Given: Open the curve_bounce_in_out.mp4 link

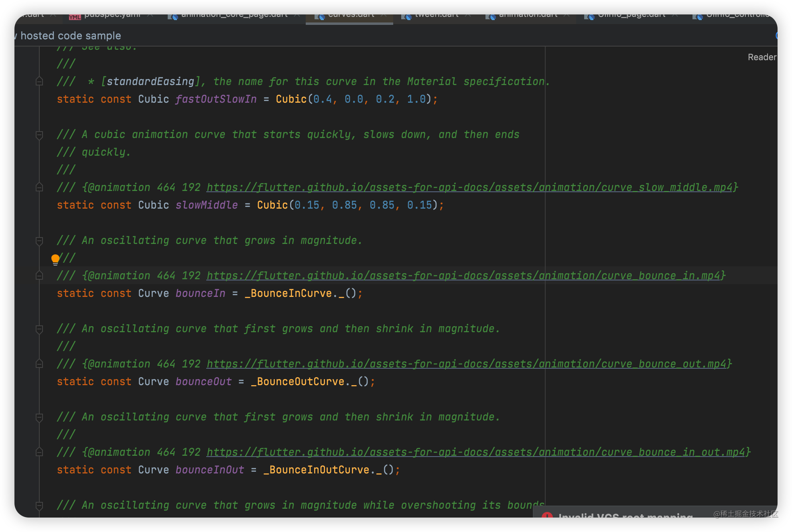Looking at the screenshot, I should coord(476,452).
